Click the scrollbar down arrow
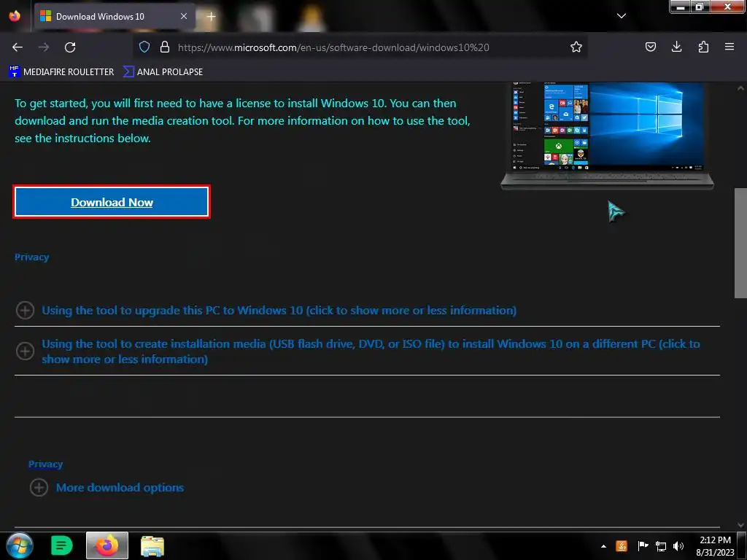Screen dimensions: 747x560 coord(740,525)
